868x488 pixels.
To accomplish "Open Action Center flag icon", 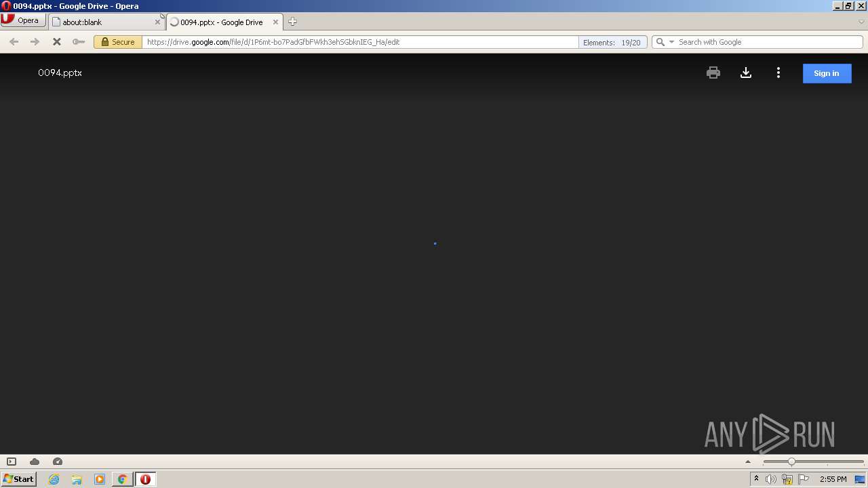I will coord(804,479).
